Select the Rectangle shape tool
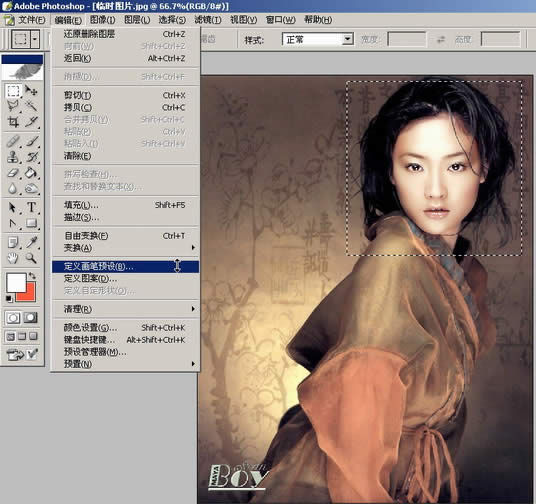Viewport: 536px width, 504px height. click(31, 224)
